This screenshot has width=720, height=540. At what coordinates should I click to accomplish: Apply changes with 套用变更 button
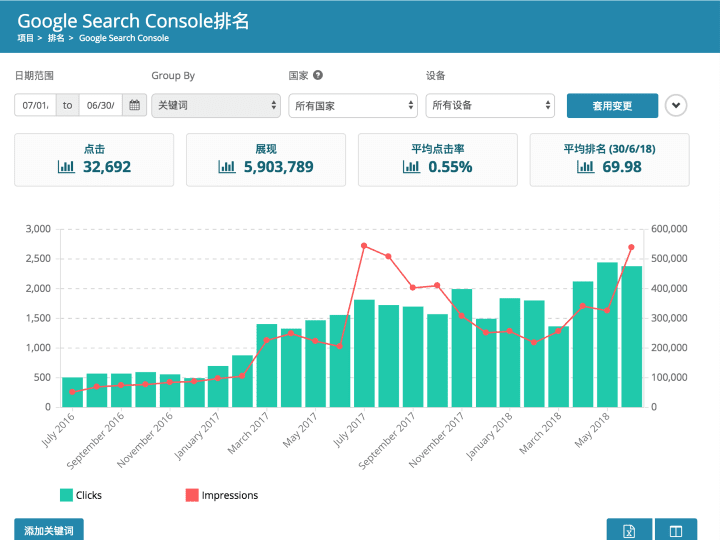612,106
